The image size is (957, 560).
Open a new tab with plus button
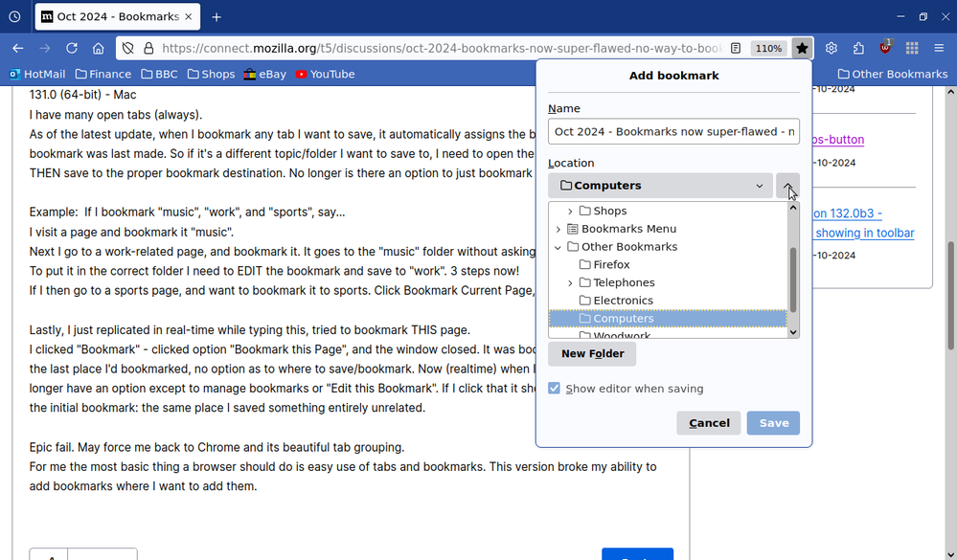click(216, 16)
